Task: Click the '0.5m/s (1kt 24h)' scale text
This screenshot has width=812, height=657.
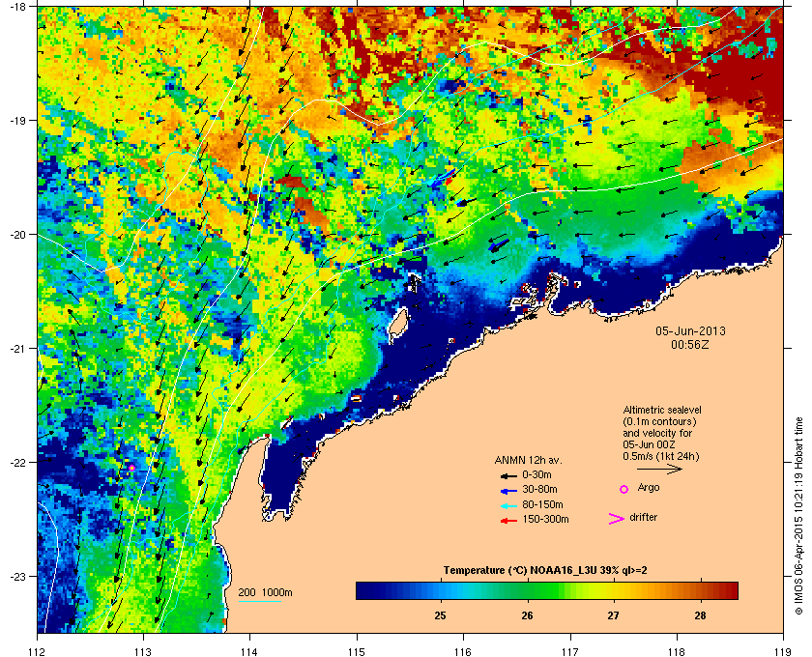Action: 661,456
